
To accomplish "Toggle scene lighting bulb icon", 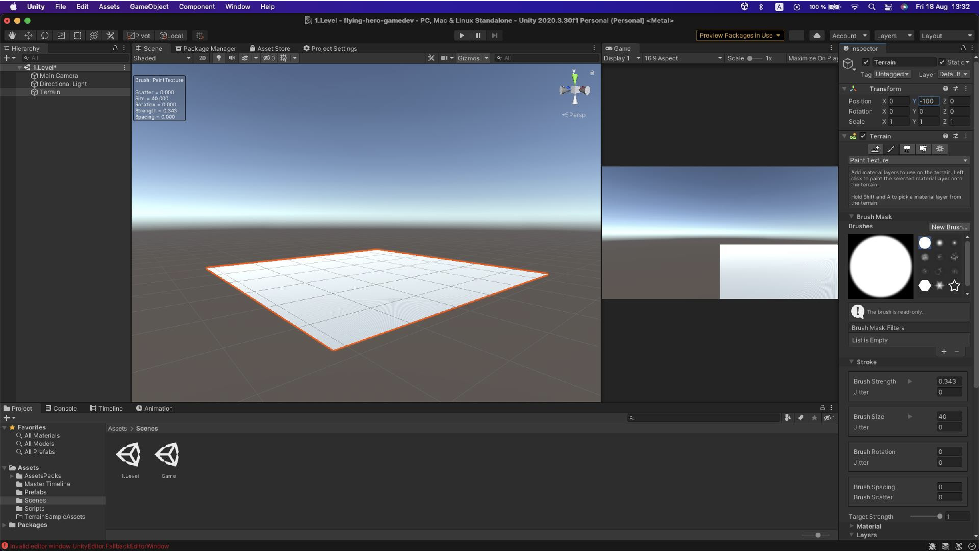I will [x=218, y=58].
